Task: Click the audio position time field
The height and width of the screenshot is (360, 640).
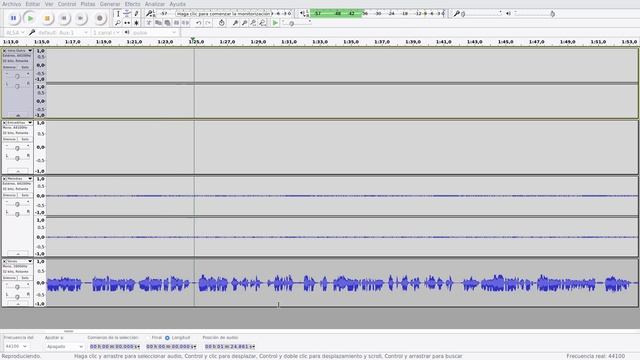Action: pos(230,346)
